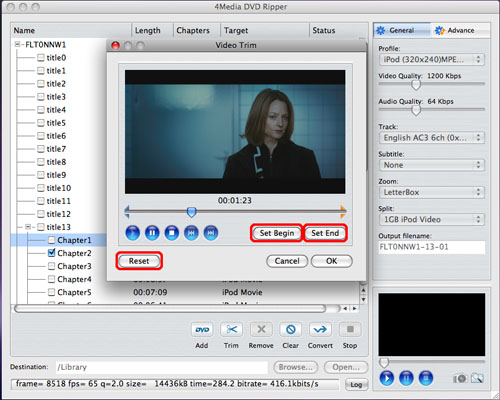Collapse the title13 tree node
This screenshot has height=400, width=500.
28,227
